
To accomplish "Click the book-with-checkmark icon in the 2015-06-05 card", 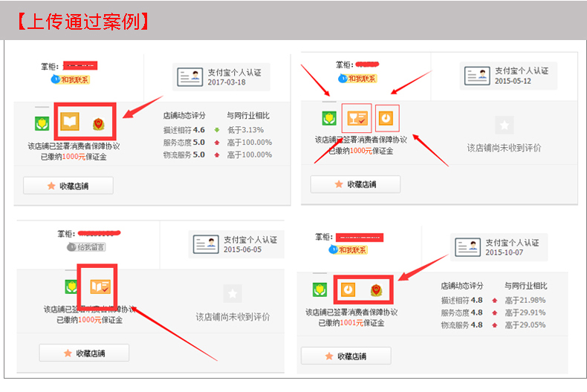I will click(100, 287).
